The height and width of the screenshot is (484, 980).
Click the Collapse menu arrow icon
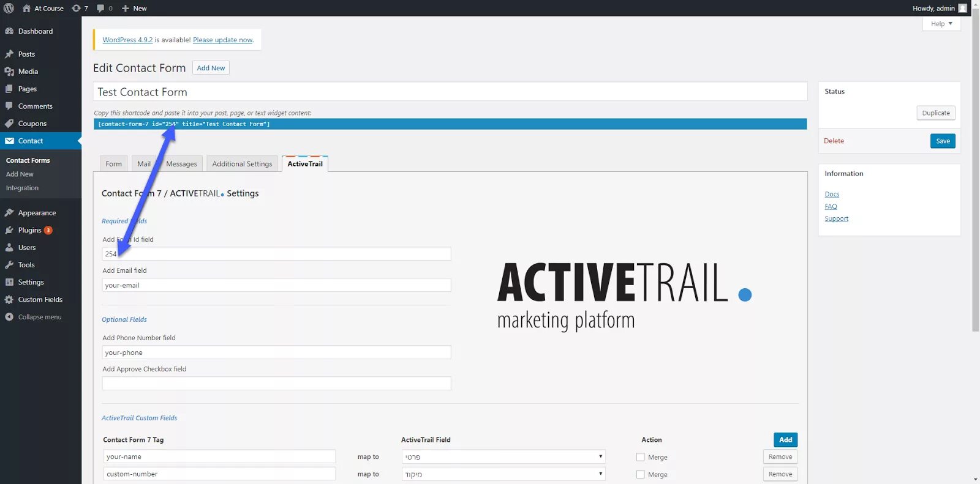9,317
